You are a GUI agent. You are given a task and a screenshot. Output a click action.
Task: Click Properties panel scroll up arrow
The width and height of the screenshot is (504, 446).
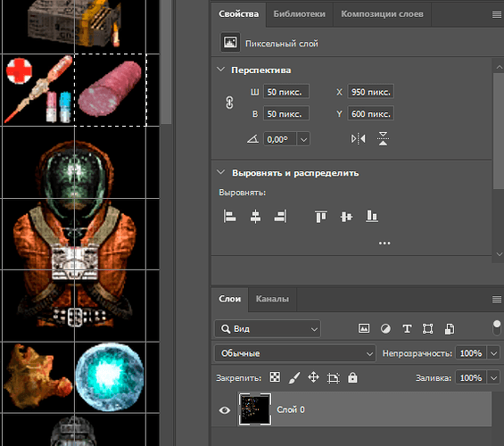click(x=499, y=67)
